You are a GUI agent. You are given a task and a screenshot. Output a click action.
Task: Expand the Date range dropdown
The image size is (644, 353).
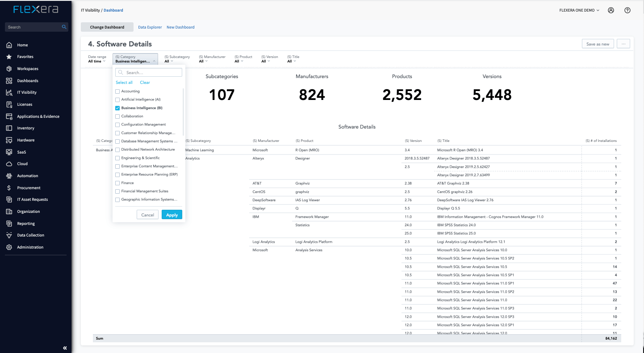coord(97,59)
